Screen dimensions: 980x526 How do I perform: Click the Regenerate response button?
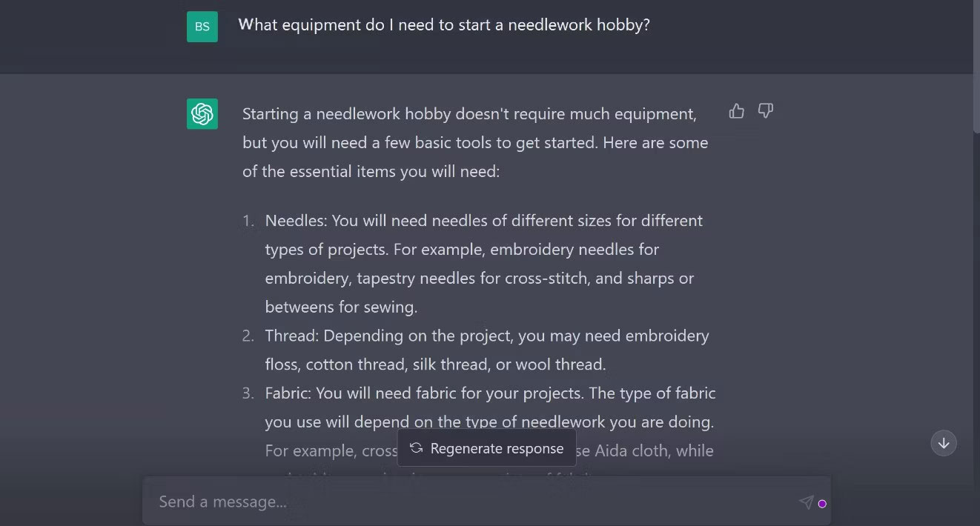[x=486, y=448]
